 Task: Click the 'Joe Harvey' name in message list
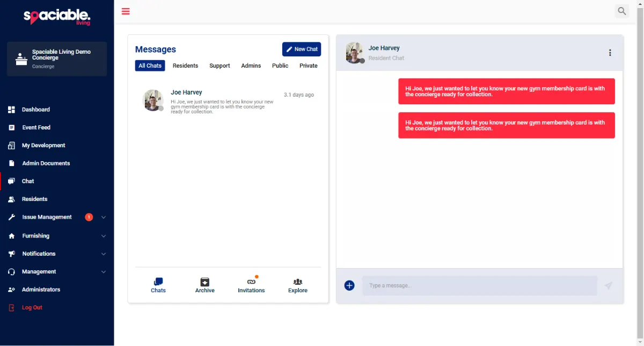[186, 92]
